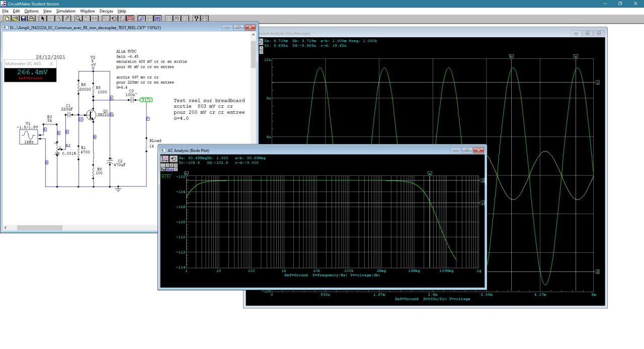Viewport: 644px width, 349px height.
Task: Toggle the Auto scaling button in Bode Plot
Action: (x=170, y=169)
